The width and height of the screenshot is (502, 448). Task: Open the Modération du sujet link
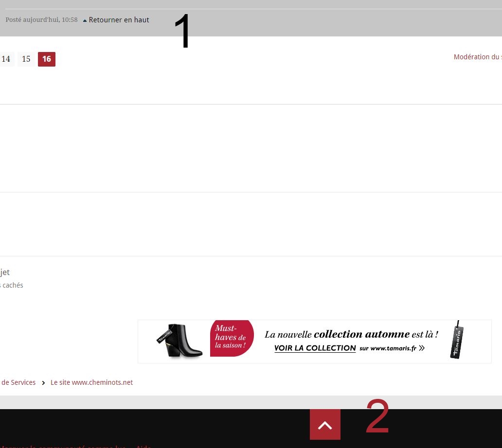pos(477,57)
